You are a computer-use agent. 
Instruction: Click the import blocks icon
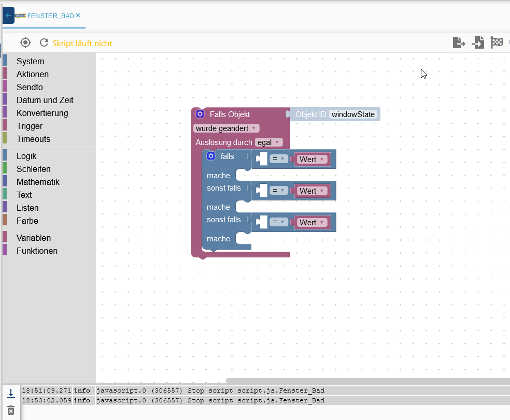478,43
